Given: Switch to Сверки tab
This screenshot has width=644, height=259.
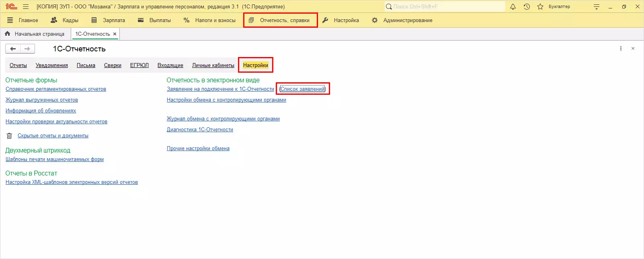Looking at the screenshot, I should [x=113, y=65].
